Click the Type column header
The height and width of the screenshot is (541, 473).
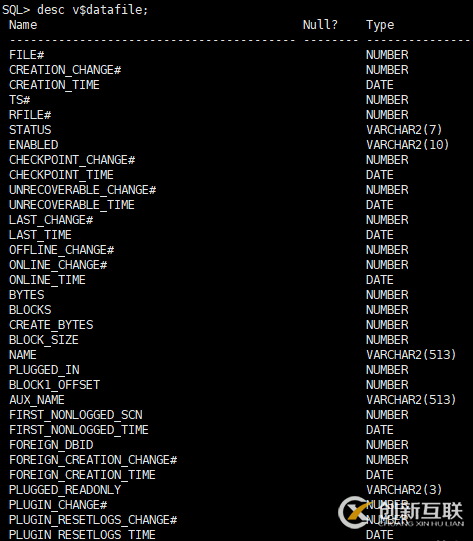[380, 25]
